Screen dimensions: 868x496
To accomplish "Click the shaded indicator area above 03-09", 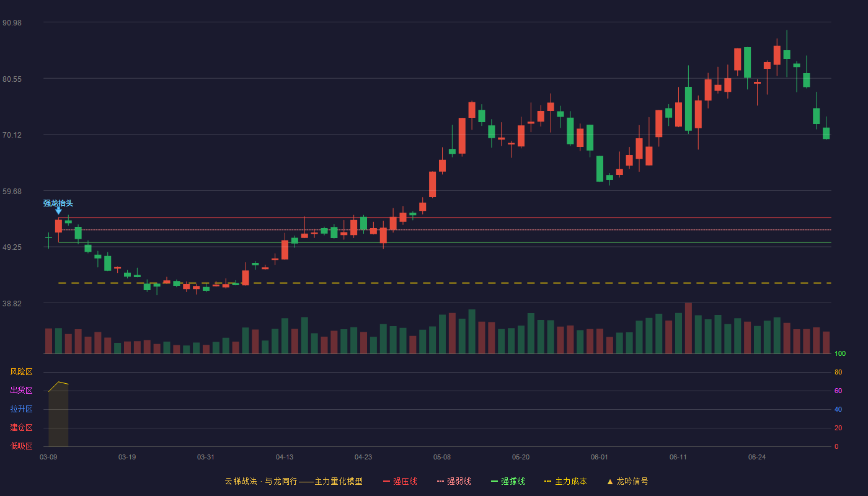I will (58, 415).
